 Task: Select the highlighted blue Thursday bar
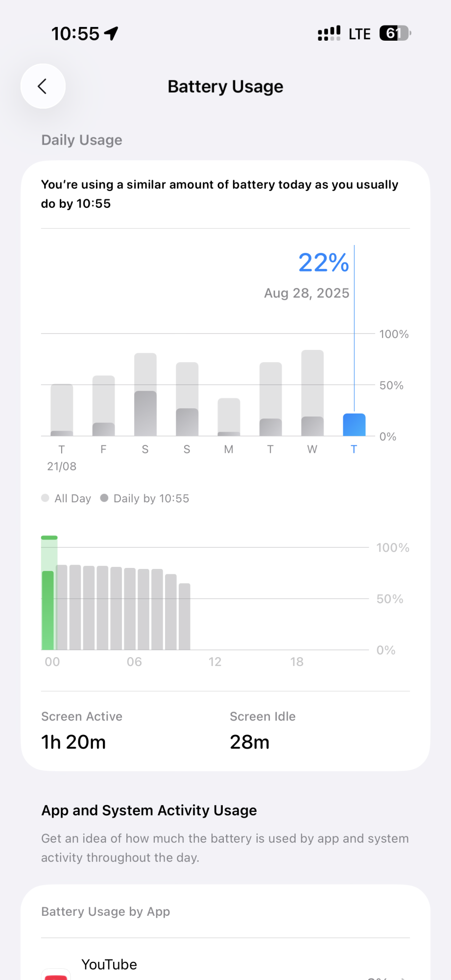(354, 424)
